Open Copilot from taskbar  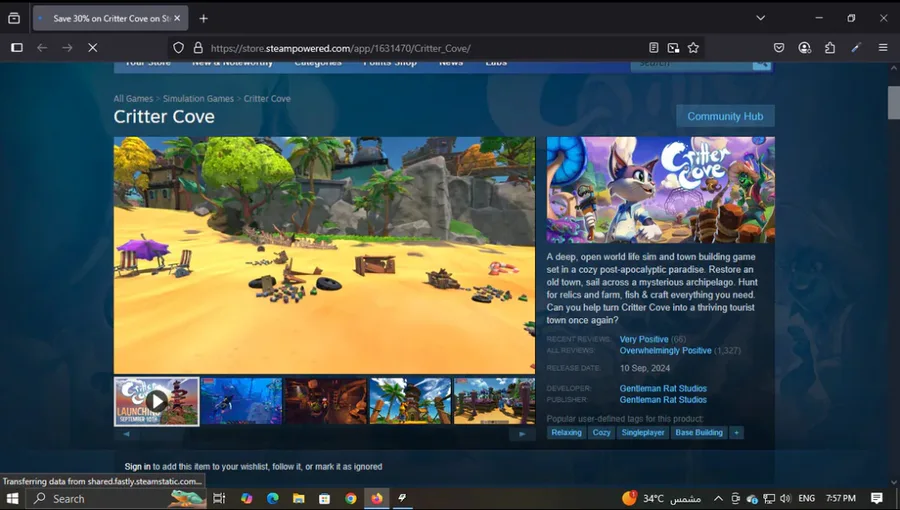coord(247,499)
